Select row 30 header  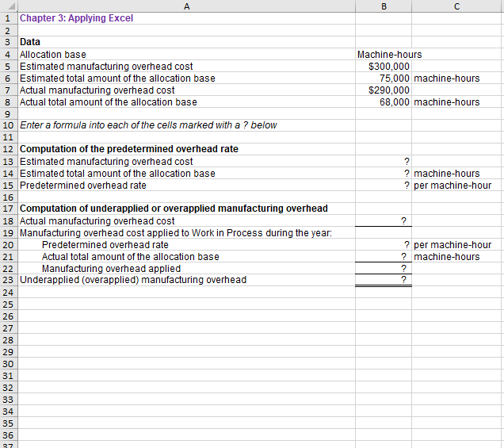[8, 363]
